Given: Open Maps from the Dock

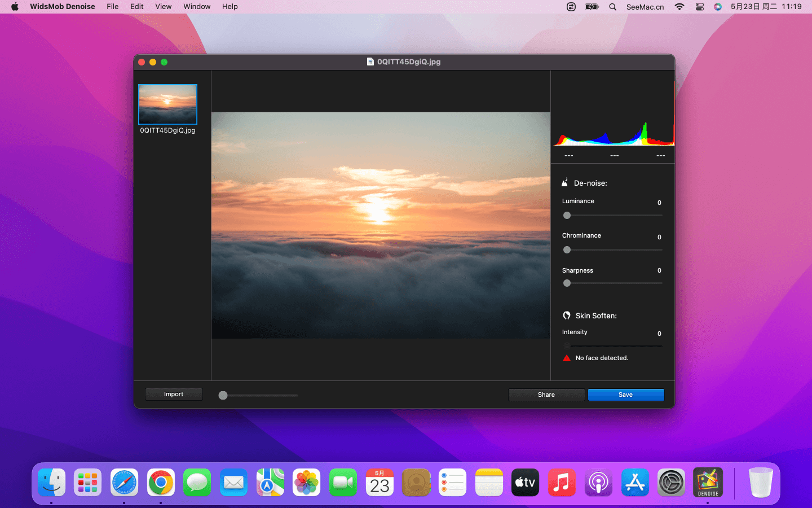Looking at the screenshot, I should (270, 483).
